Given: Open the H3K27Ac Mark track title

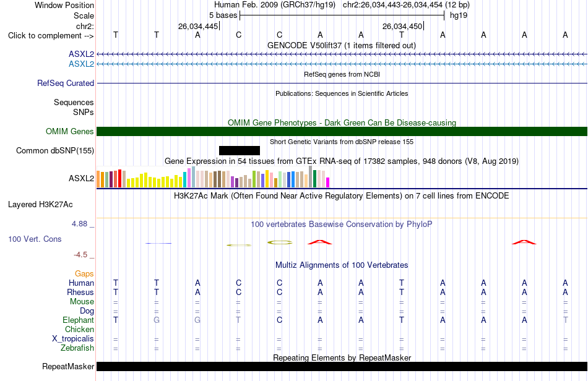Looking at the screenshot, I should click(x=342, y=195).
